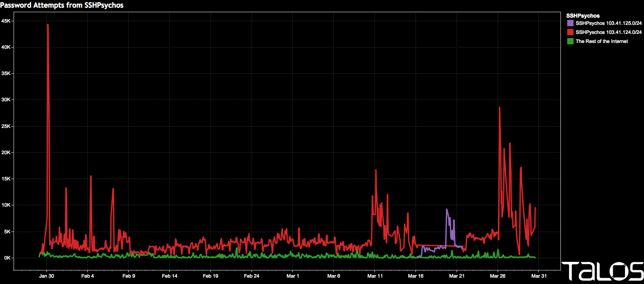Click the tallest red peak near Jan 30
The image size is (644, 284).
tap(47, 25)
